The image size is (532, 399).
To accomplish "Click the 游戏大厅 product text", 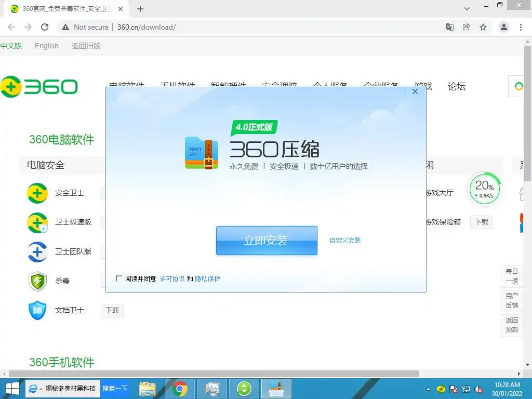I will (x=440, y=193).
